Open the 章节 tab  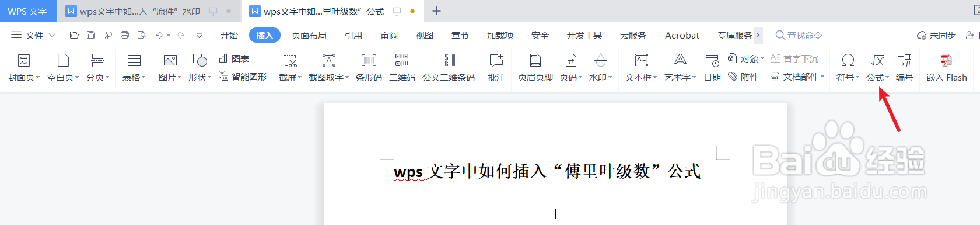point(460,35)
